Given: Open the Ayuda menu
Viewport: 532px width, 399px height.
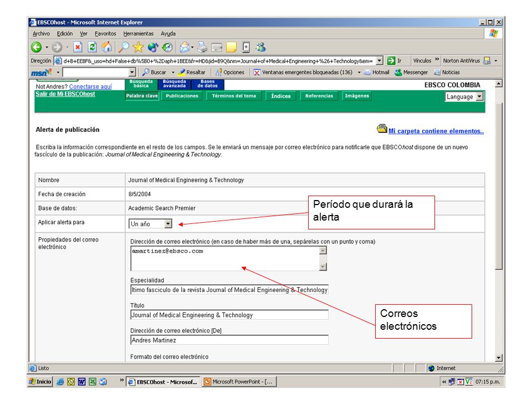Looking at the screenshot, I should click(x=168, y=34).
